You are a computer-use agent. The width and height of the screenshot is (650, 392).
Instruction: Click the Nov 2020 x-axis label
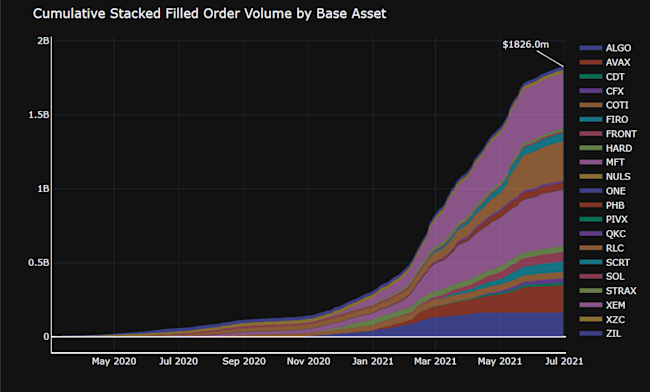pos(308,361)
